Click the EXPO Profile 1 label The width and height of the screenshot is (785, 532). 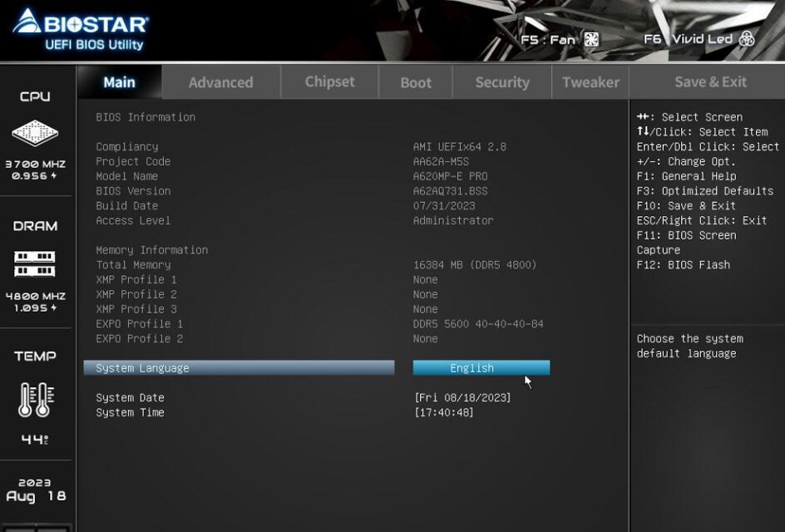pyautogui.click(x=139, y=324)
